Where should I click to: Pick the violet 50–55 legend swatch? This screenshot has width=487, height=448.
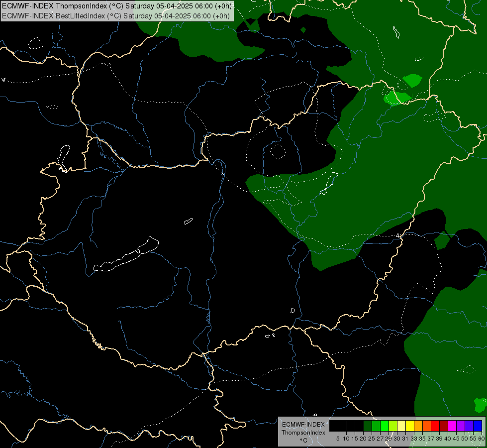coord(469,426)
